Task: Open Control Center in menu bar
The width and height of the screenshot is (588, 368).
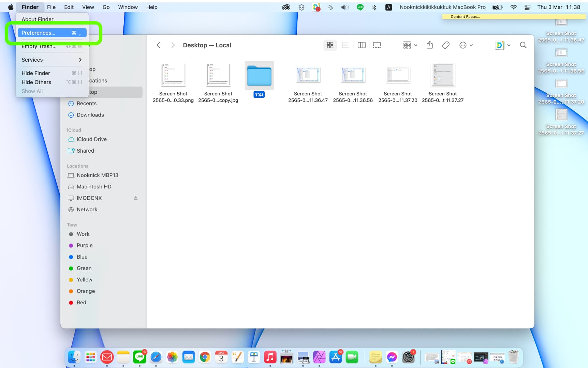Action: tap(527, 7)
